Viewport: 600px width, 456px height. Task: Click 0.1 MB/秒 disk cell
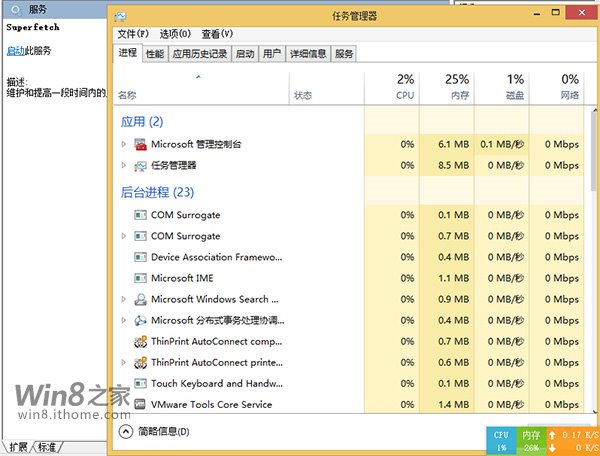tap(502, 144)
